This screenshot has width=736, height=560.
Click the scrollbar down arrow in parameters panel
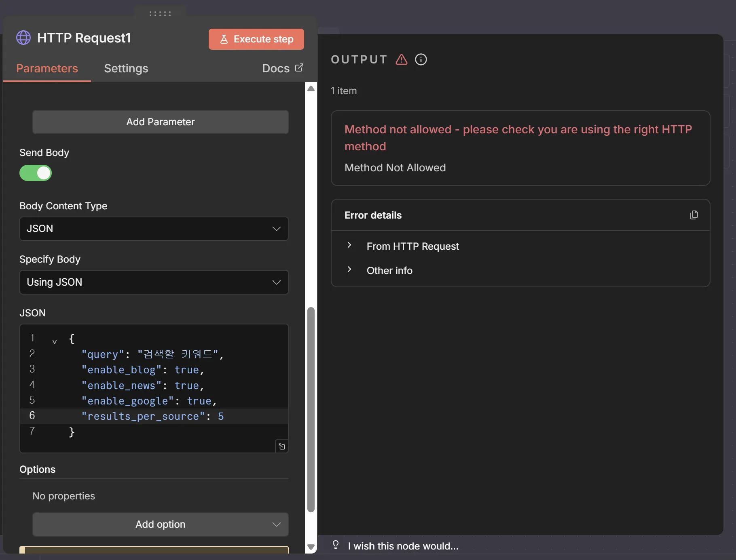pyautogui.click(x=311, y=547)
